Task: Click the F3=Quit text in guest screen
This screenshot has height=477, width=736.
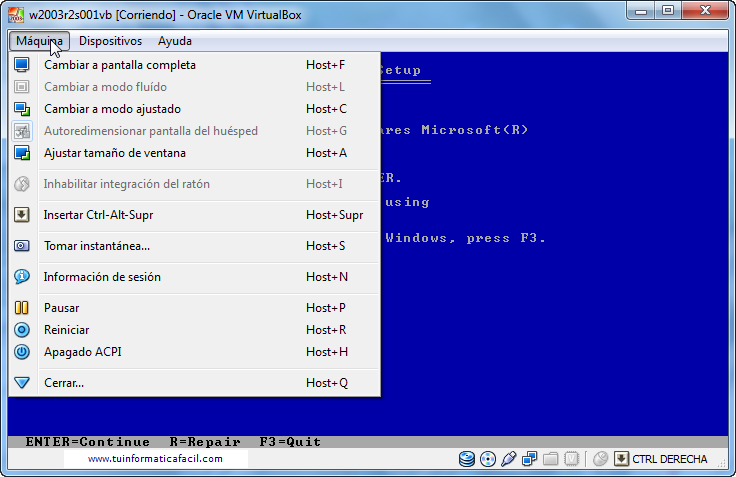Action: point(290,442)
